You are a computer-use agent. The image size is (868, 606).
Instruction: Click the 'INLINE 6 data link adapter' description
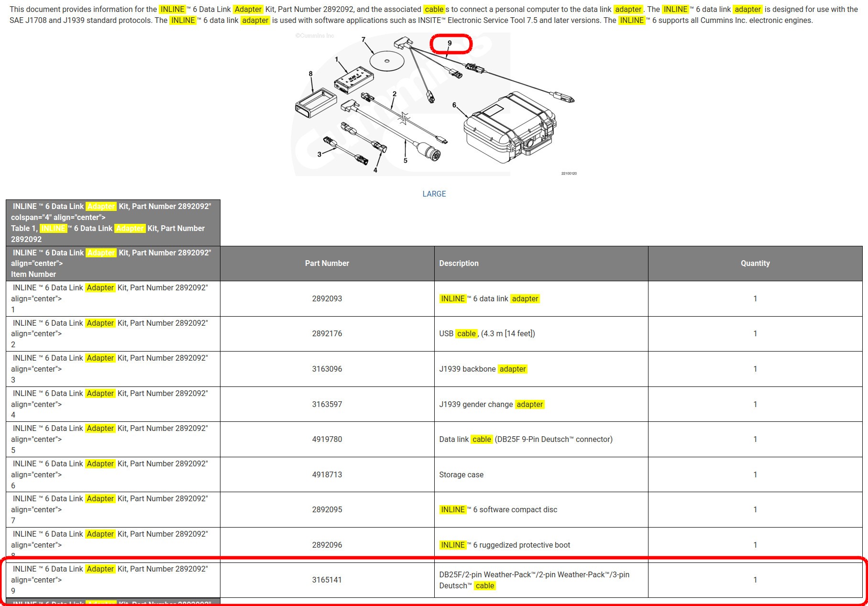pos(489,298)
